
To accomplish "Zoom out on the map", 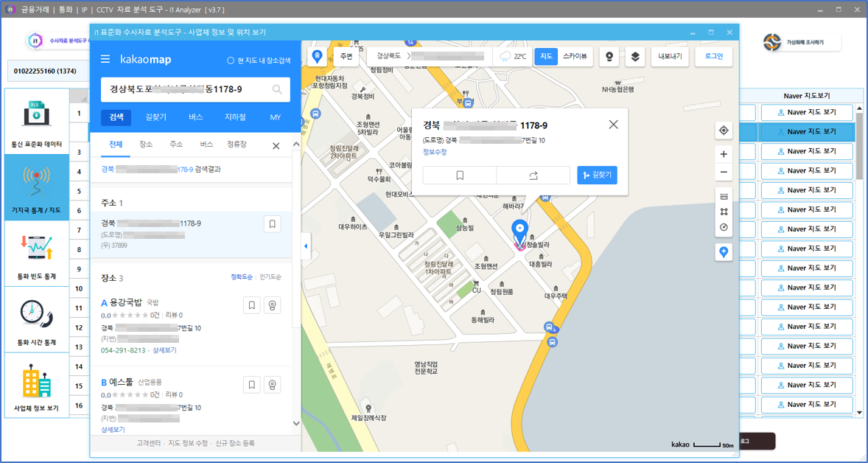I will [x=724, y=173].
